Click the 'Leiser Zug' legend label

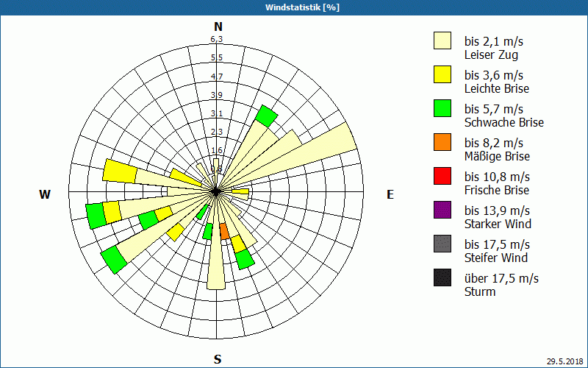point(491,54)
